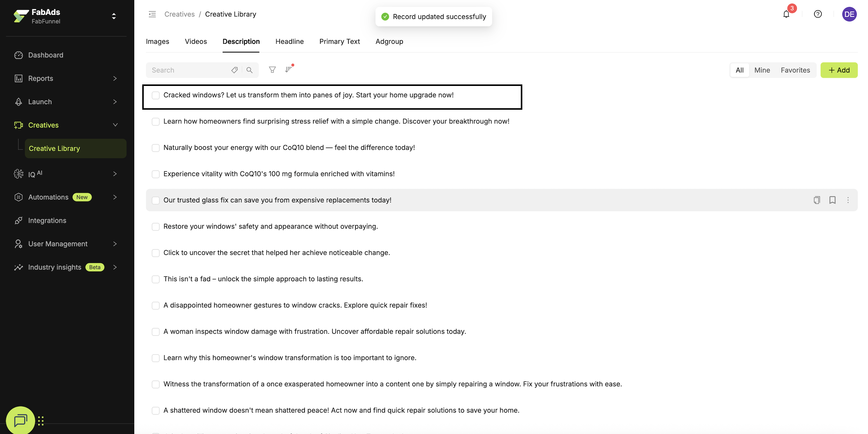Open the chat support bubble
The image size is (868, 434).
(20, 420)
